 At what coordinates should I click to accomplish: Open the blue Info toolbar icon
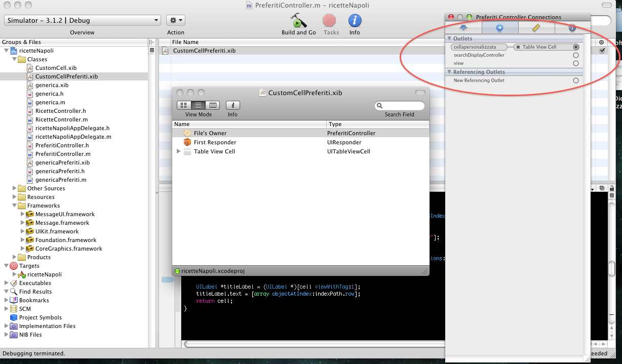tap(355, 21)
